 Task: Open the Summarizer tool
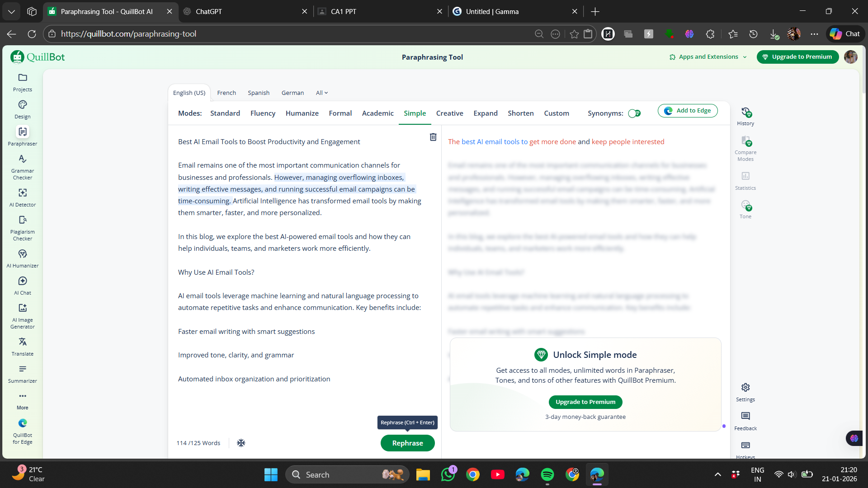(x=23, y=374)
